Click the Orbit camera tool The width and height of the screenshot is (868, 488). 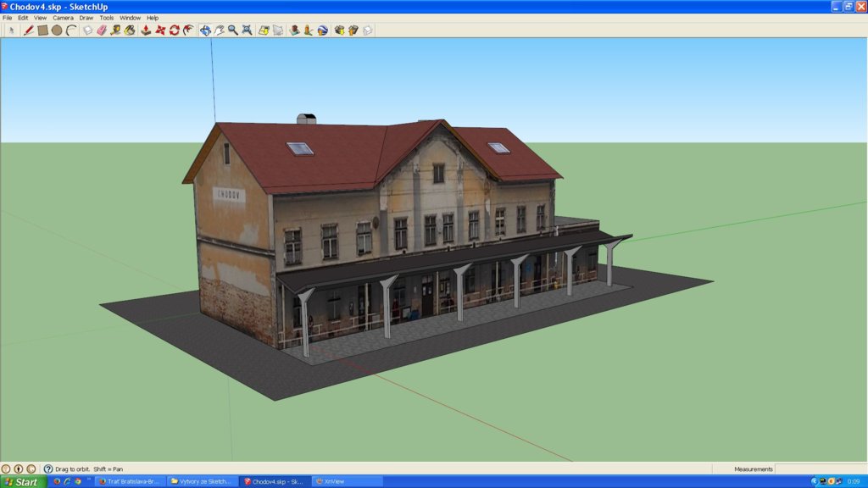point(205,30)
